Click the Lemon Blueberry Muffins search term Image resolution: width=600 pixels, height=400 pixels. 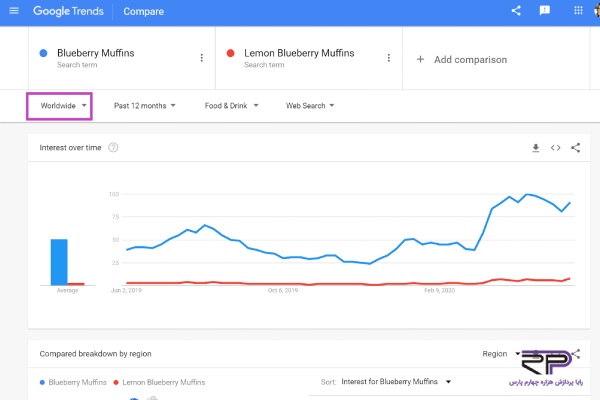[299, 53]
